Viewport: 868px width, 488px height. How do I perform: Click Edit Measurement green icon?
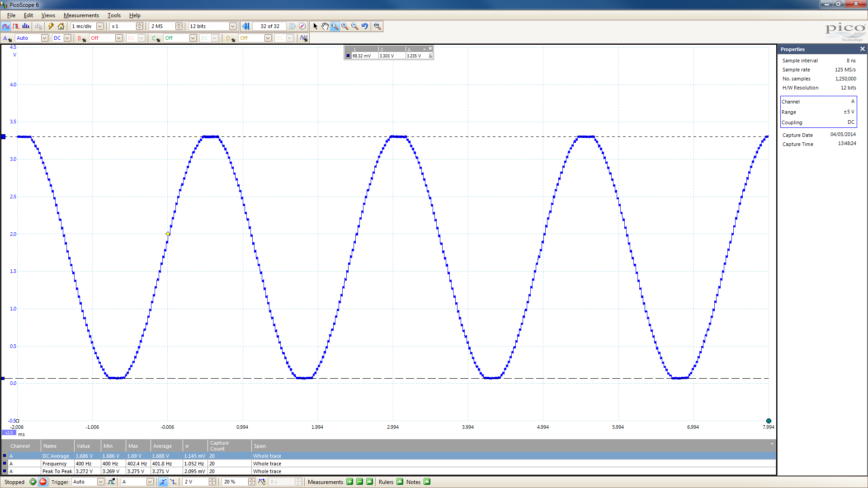(369, 482)
